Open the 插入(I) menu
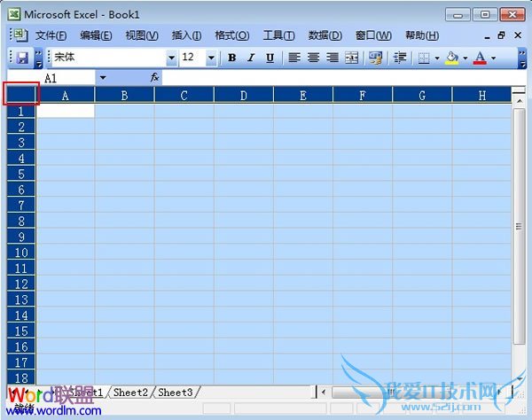 pyautogui.click(x=186, y=35)
